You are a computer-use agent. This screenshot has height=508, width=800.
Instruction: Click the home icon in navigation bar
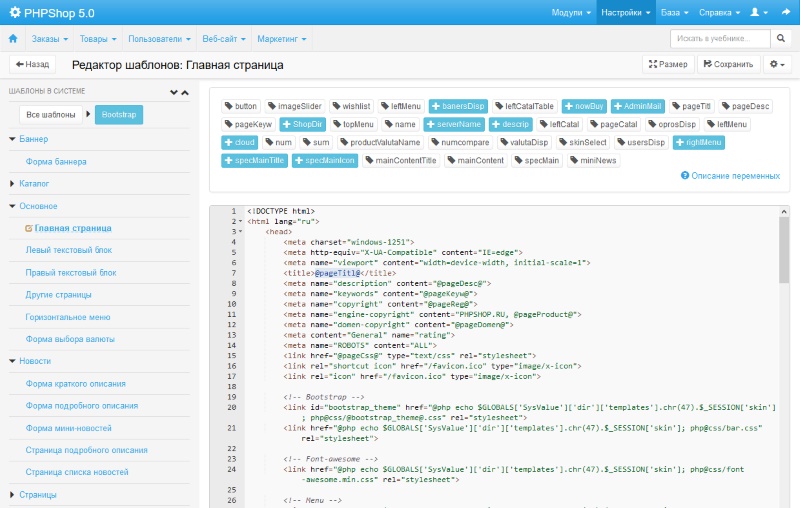pyautogui.click(x=13, y=39)
